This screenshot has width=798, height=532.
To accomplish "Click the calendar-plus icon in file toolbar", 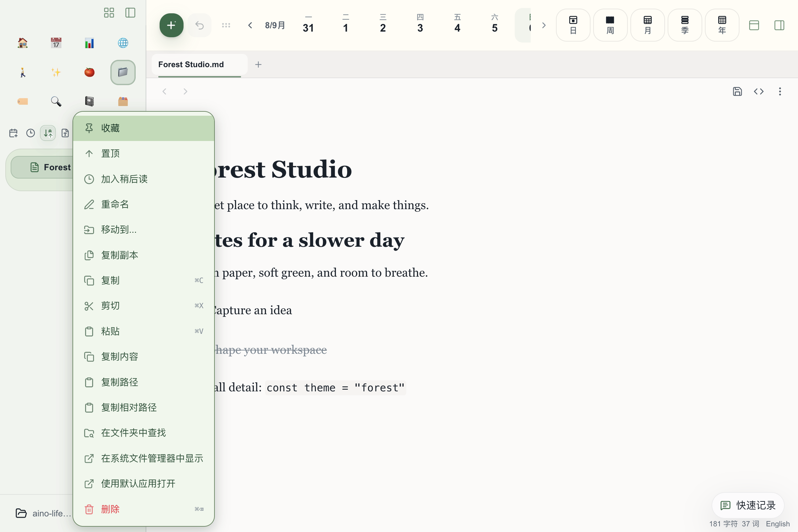I will tap(13, 133).
